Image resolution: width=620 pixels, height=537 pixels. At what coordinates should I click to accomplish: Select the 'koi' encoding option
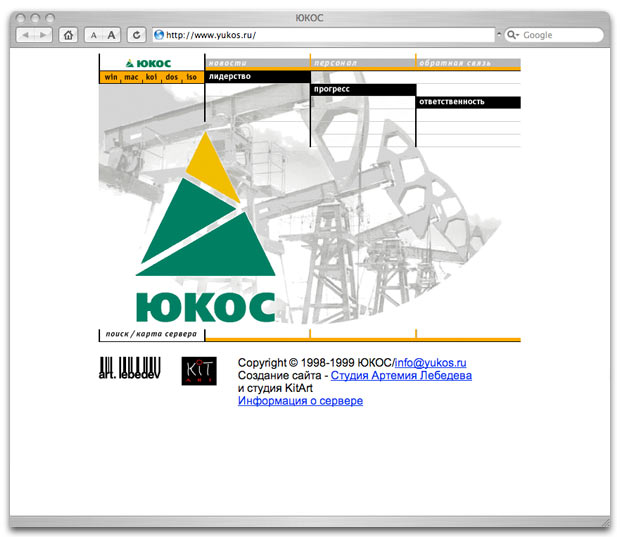pos(151,77)
